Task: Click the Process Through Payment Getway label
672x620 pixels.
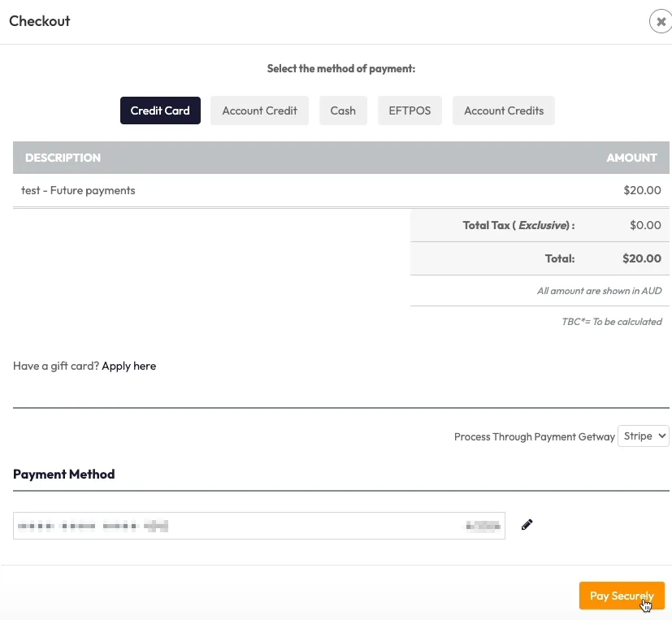Action: pos(534,437)
